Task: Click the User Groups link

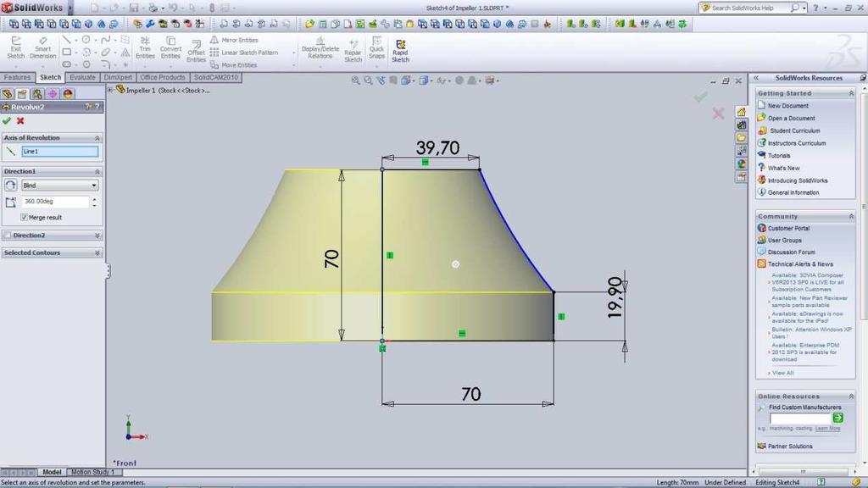Action: (x=784, y=240)
